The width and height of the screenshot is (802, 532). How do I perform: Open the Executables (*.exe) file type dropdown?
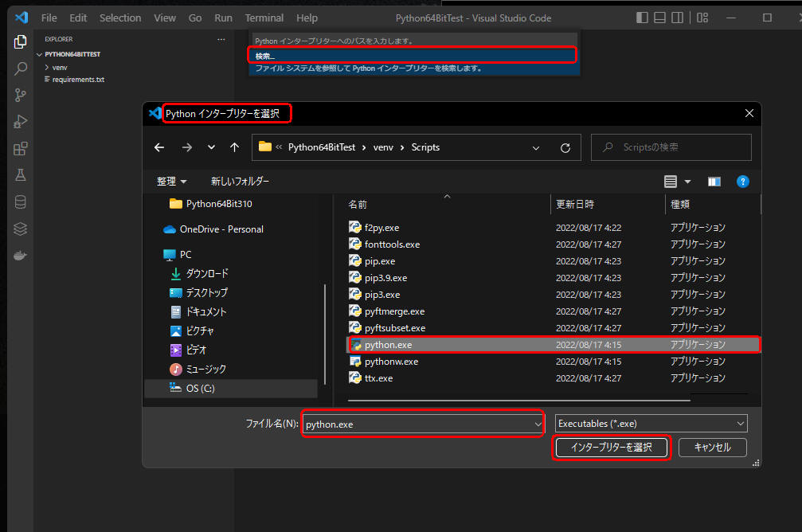point(651,424)
